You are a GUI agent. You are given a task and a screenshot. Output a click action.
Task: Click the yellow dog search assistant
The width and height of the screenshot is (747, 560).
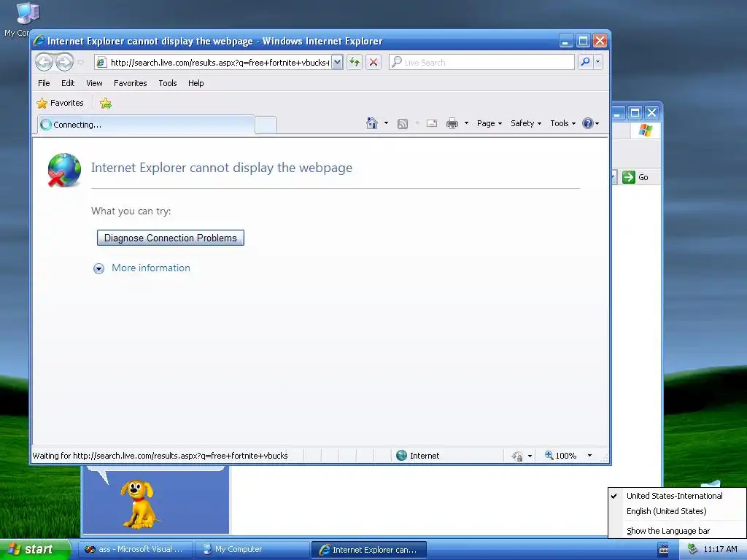[139, 505]
